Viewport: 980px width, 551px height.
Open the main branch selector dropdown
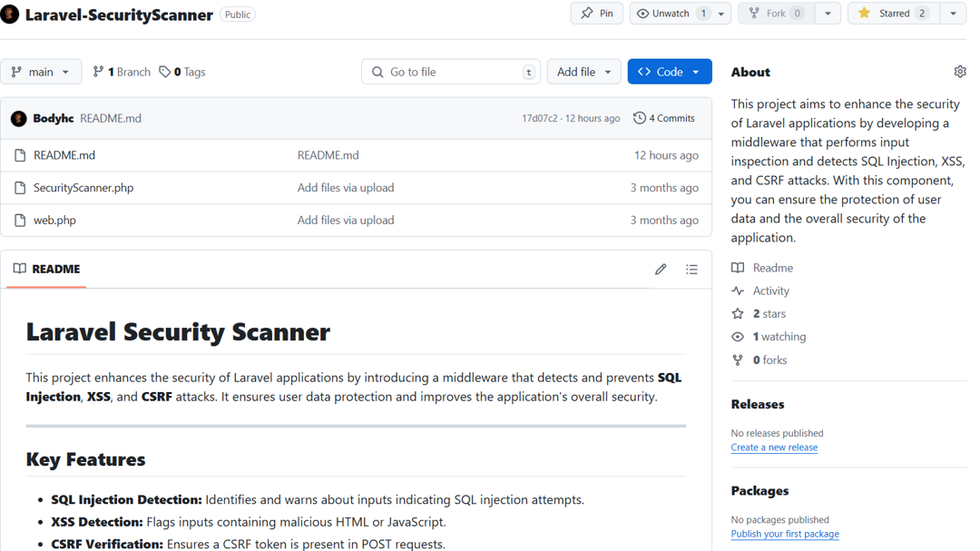click(x=41, y=71)
